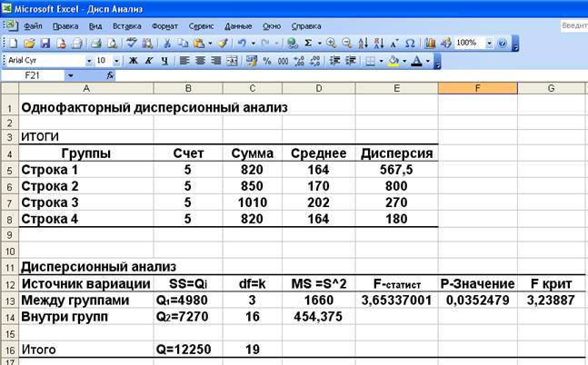Toggle italic with the К button
The height and width of the screenshot is (365, 588).
[149, 61]
